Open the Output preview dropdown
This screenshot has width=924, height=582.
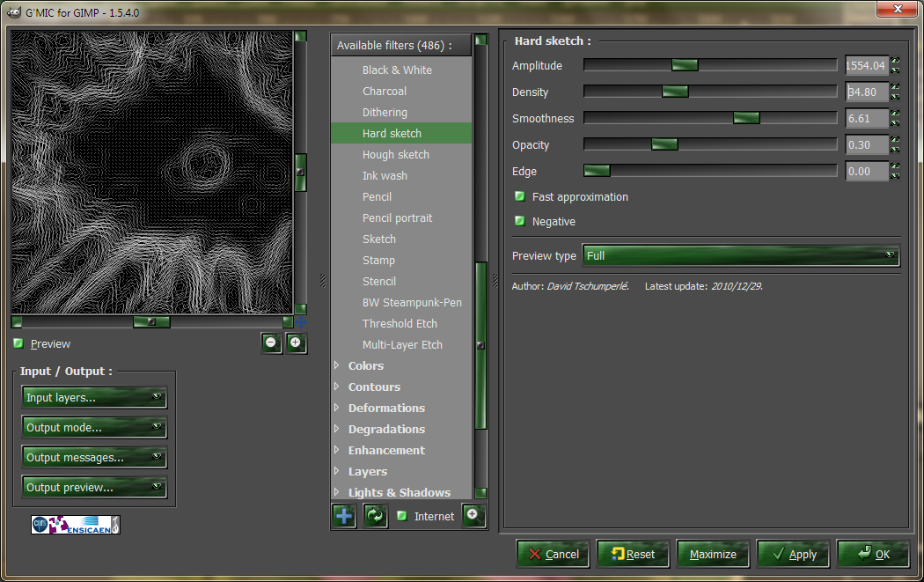pos(94,488)
